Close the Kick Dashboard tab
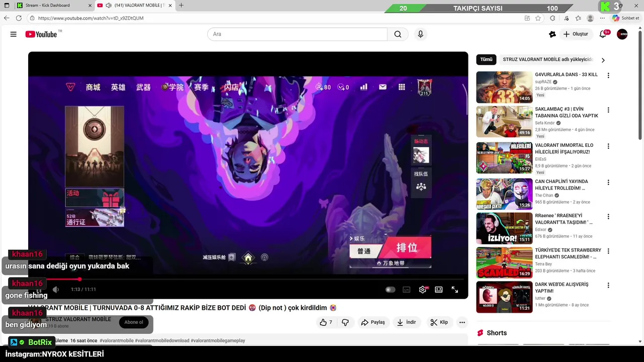This screenshot has height=362, width=644. tap(90, 6)
